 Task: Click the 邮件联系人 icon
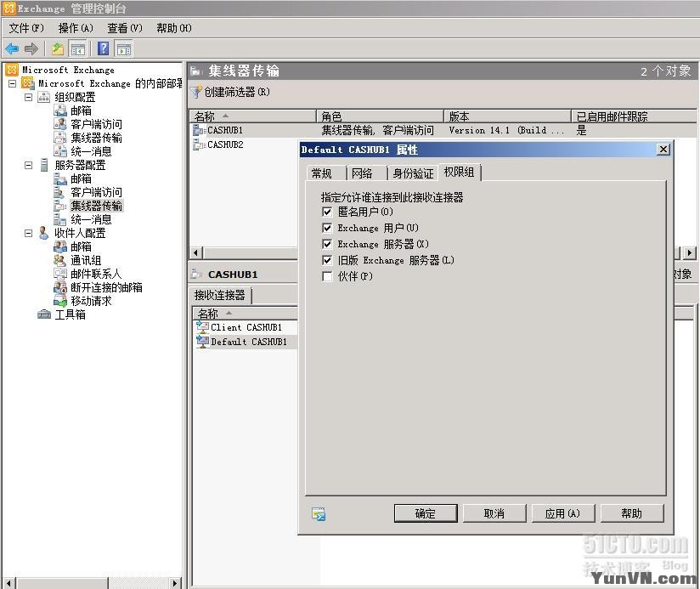(x=59, y=274)
